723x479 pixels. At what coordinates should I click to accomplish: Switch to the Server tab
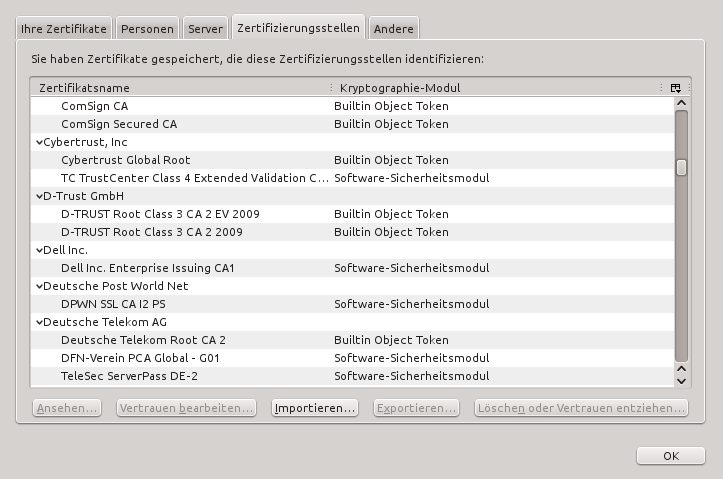tap(205, 29)
